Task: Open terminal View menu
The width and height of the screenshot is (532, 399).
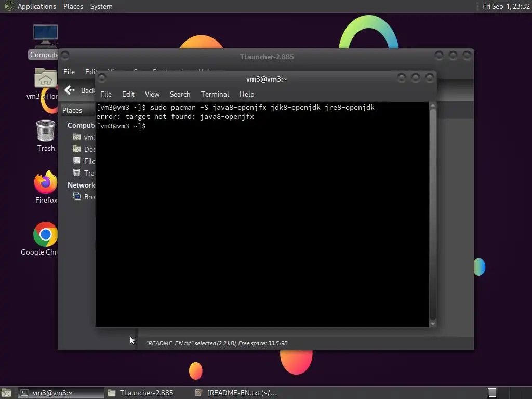Action: coord(152,95)
